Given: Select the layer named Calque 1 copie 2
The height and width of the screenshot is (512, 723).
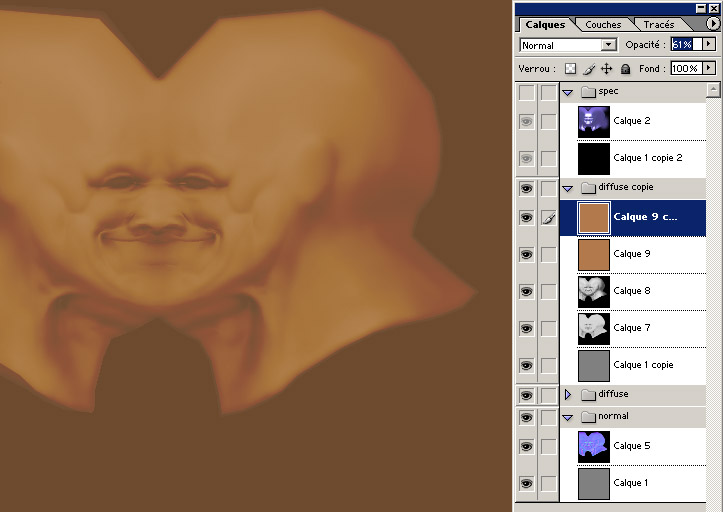Looking at the screenshot, I should click(x=648, y=158).
